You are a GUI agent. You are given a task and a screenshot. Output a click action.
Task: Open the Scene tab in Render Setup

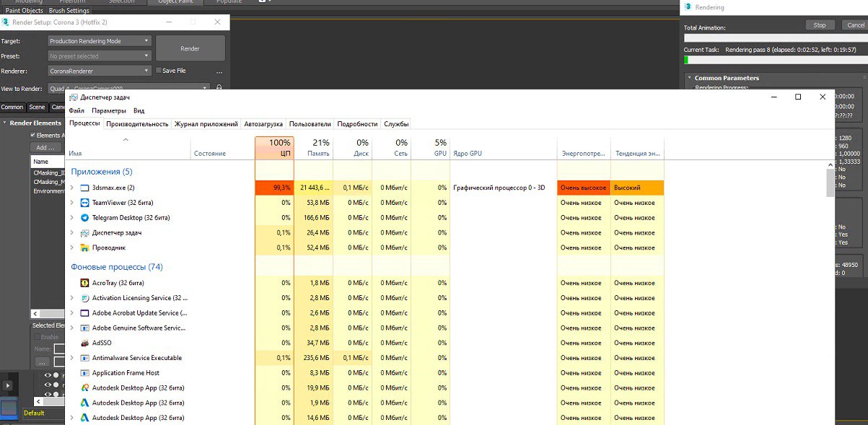37,107
